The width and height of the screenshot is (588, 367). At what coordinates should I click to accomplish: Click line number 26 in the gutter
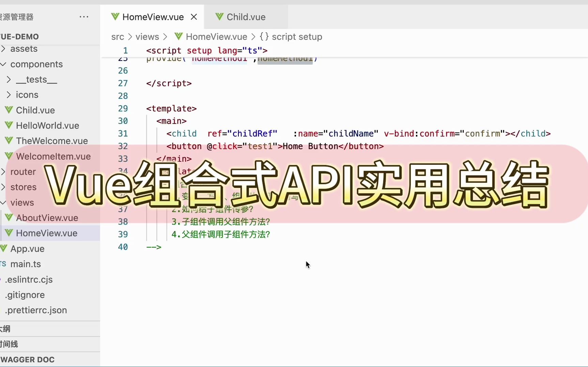click(123, 70)
